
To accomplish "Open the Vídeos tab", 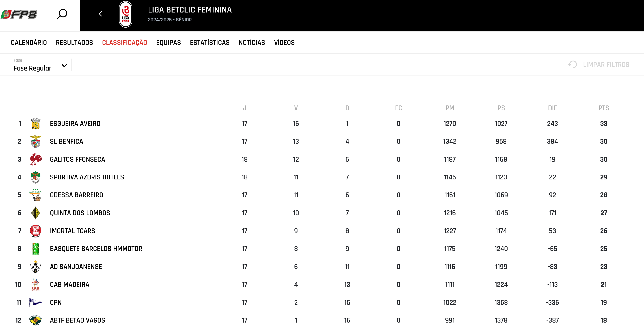I will [x=284, y=42].
